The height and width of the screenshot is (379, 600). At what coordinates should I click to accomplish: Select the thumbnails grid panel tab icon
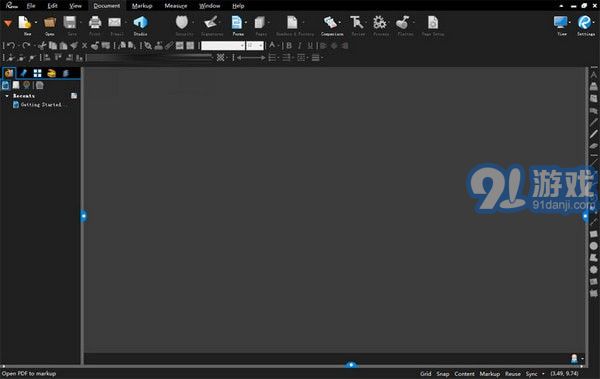(x=37, y=73)
